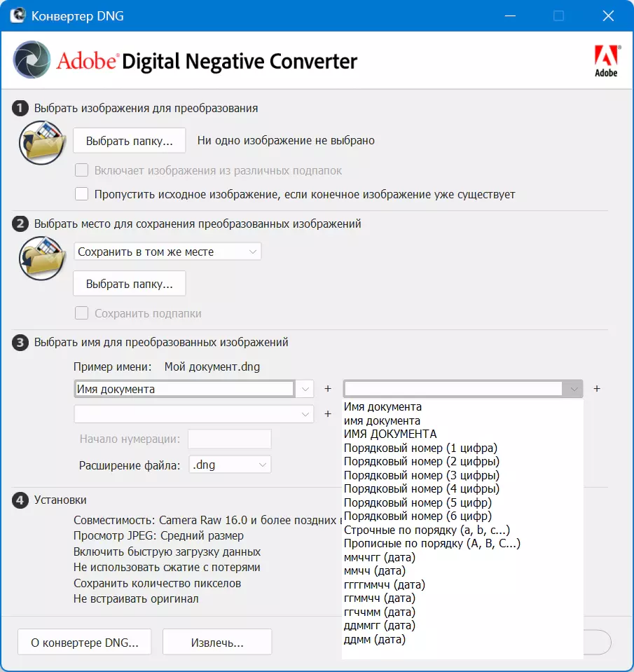This screenshot has height=672, width=634.
Task: Open О конвертере DNG dialog
Action: [84, 642]
